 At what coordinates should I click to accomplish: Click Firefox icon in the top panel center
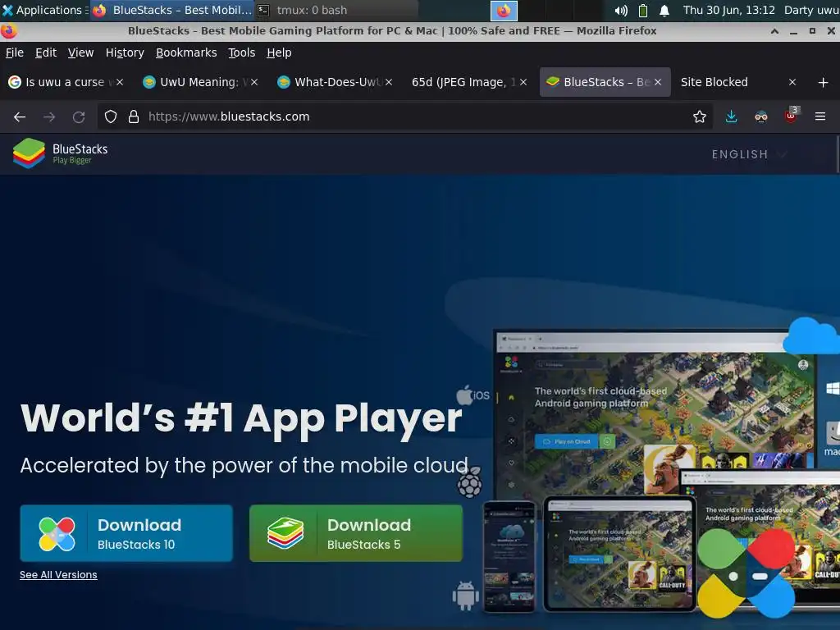(504, 10)
